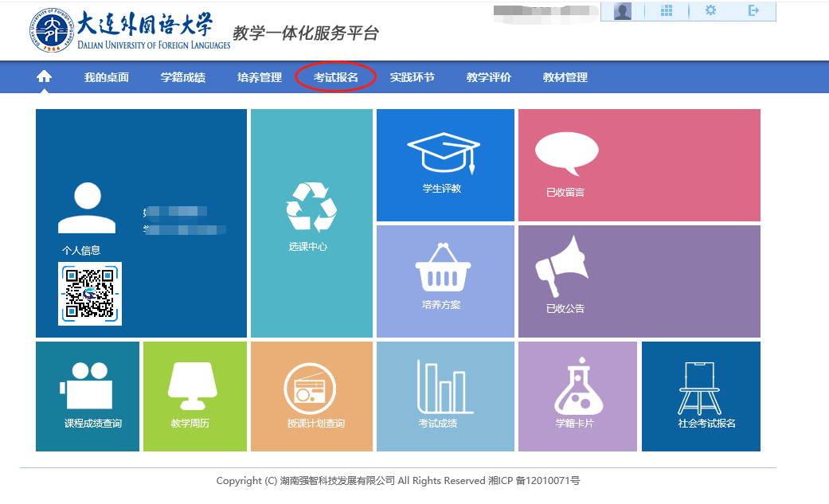Open the 选课中心 recycle icon tile
The height and width of the screenshot is (504, 829).
311,223
